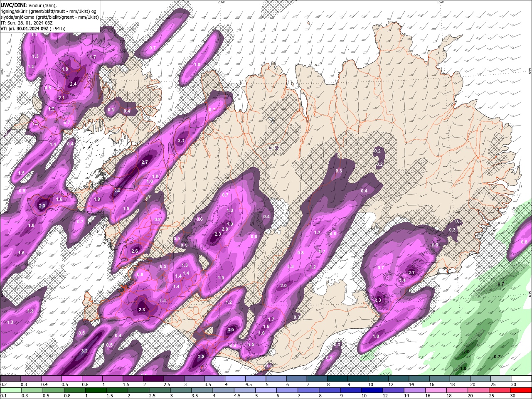
Task: Click the 0.1 label in the lower legend row
Action: pos(3,396)
